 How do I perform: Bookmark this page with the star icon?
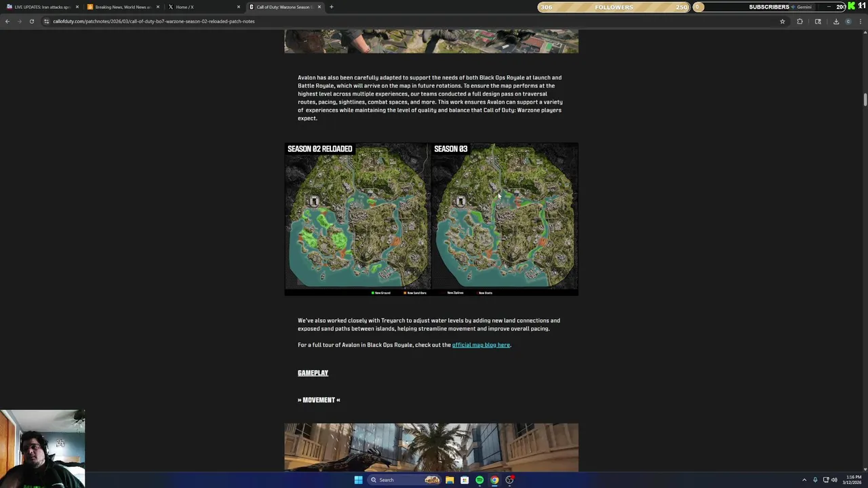[x=782, y=21]
